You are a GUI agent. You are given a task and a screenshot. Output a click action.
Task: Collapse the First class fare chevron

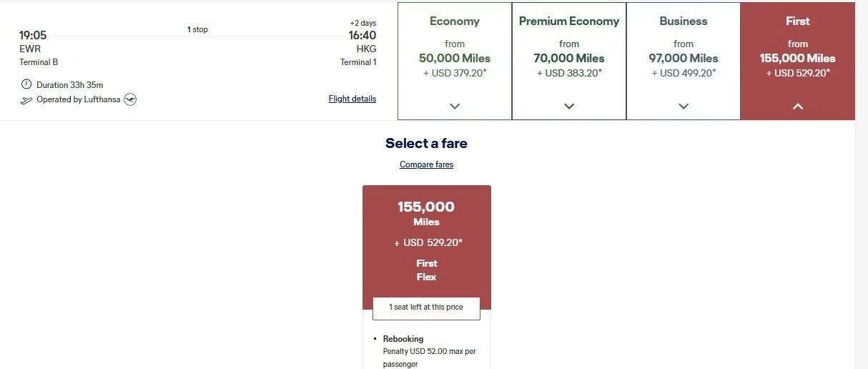click(x=798, y=107)
